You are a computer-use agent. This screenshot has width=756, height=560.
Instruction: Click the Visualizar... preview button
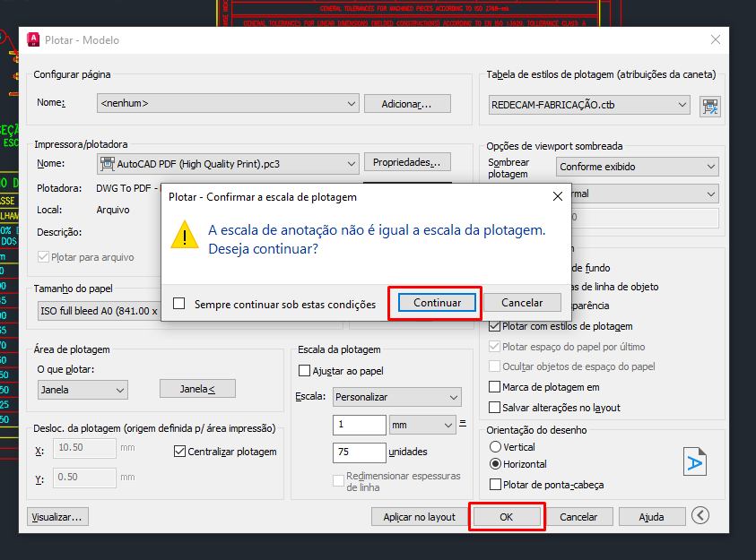point(58,517)
